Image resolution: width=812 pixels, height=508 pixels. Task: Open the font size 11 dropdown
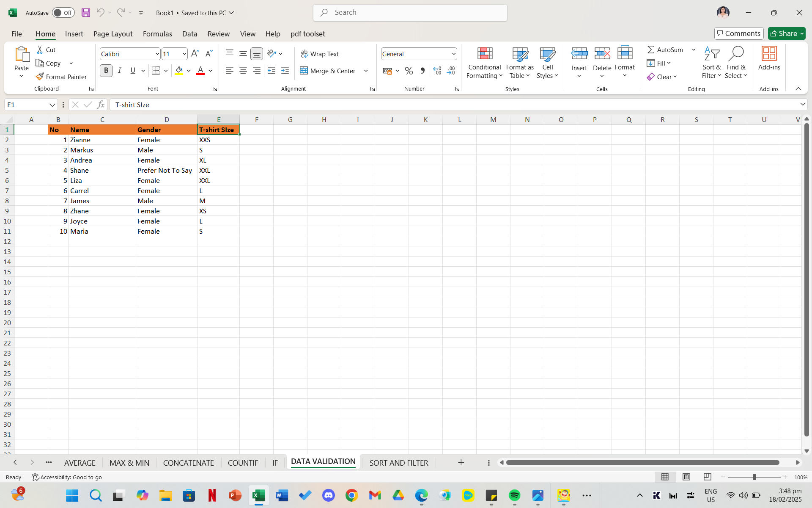click(184, 54)
